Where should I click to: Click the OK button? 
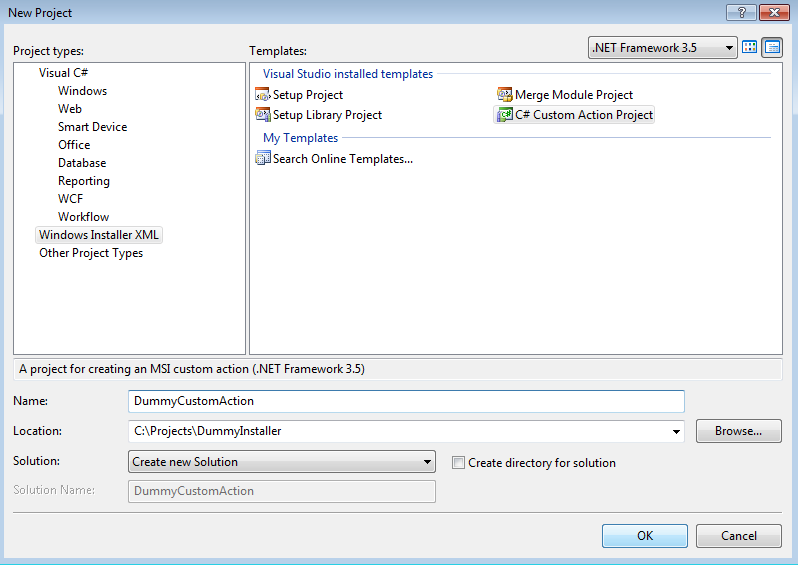(645, 536)
